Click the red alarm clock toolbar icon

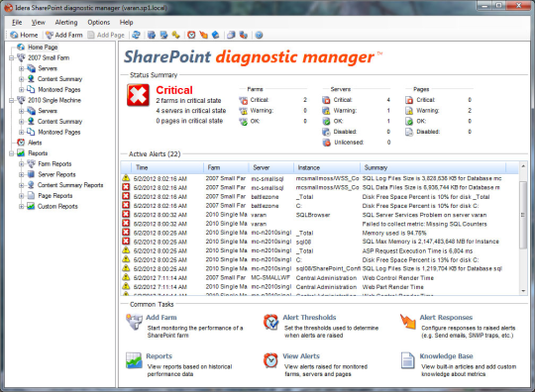(x=191, y=35)
